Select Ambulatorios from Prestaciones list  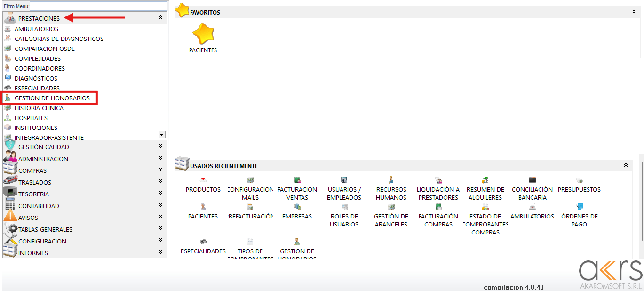[36, 29]
